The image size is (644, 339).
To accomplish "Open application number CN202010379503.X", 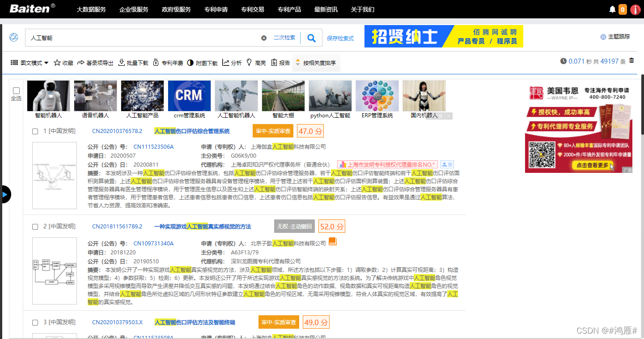I will [118, 322].
